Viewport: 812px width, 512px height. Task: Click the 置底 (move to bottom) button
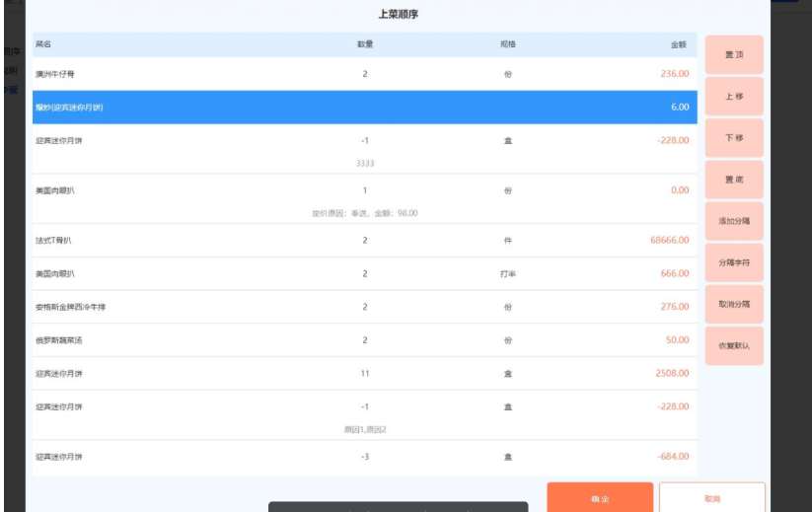coord(733,180)
